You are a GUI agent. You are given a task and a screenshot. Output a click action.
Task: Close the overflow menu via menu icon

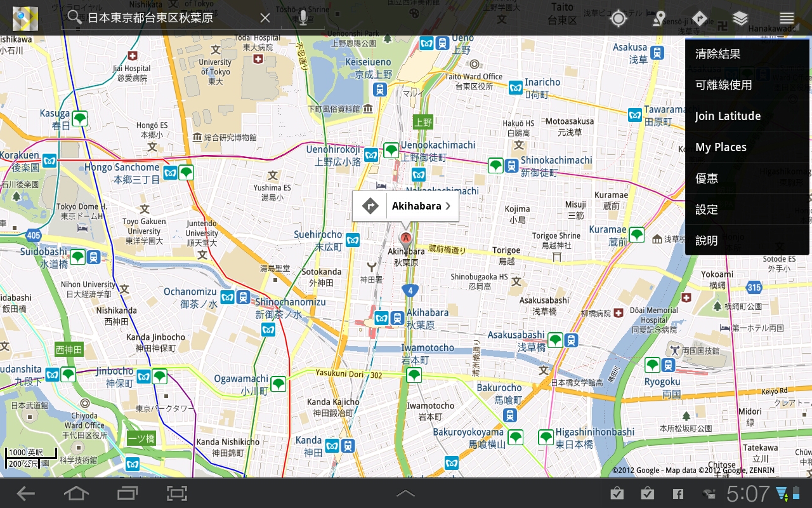(787, 18)
